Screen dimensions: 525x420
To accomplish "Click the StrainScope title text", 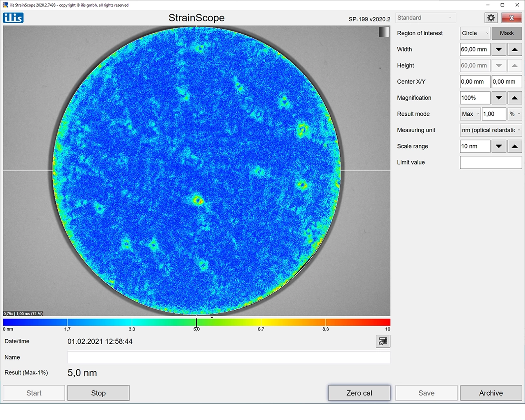I will tap(196, 18).
